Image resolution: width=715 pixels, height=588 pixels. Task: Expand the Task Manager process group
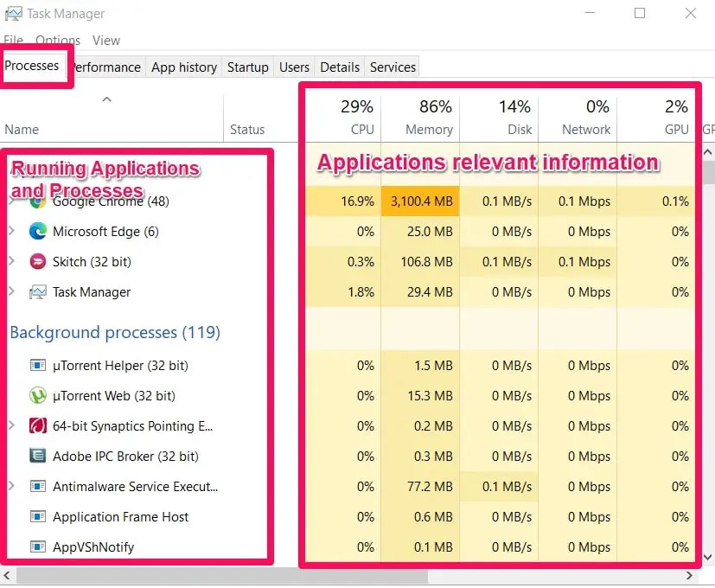(12, 291)
